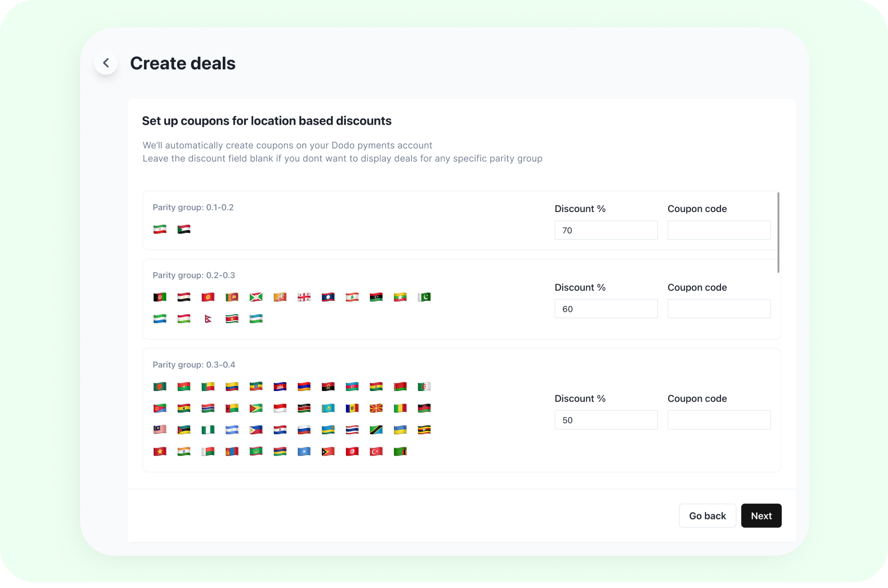Click the Ukraine flag
Screen dimensions: 888x588
[400, 430]
